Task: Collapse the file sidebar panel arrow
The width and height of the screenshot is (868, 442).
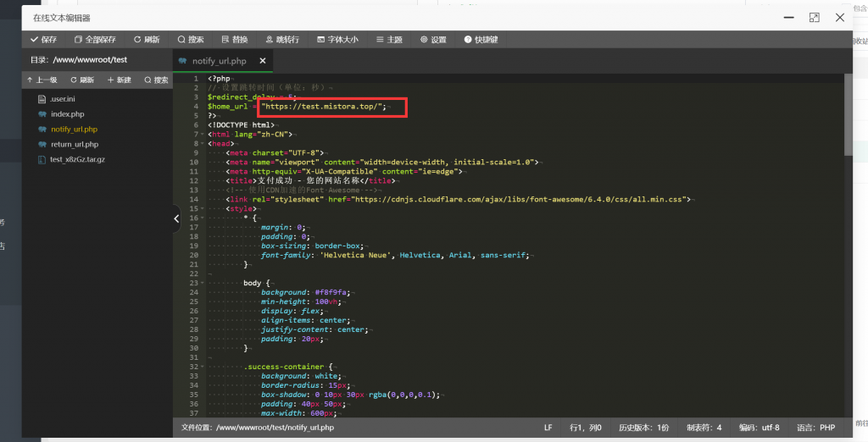Action: pos(176,218)
